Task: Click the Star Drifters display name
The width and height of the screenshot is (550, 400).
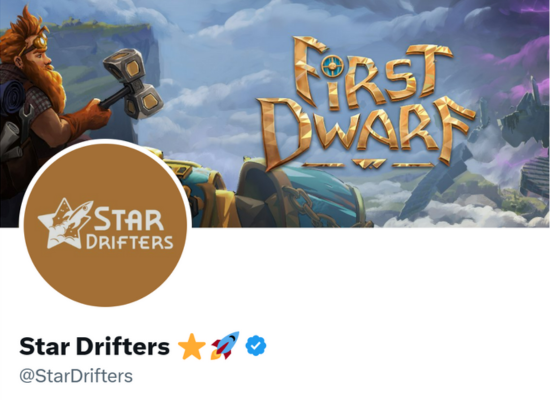Action: coord(94,346)
